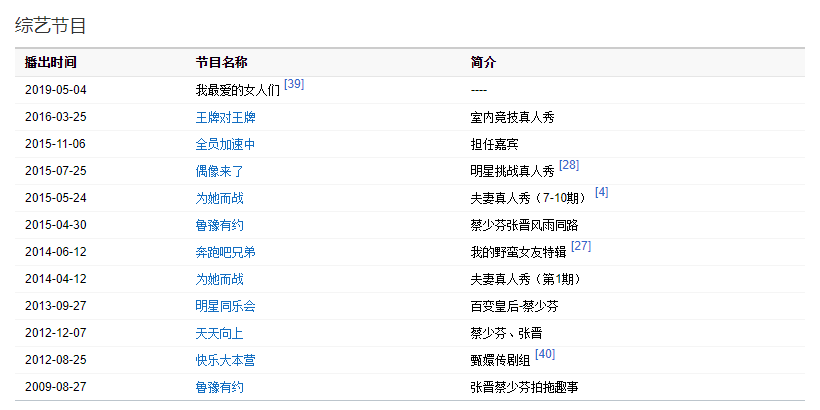Click reference [39] beside 我最爱的女人们
The height and width of the screenshot is (410, 820).
pos(294,84)
